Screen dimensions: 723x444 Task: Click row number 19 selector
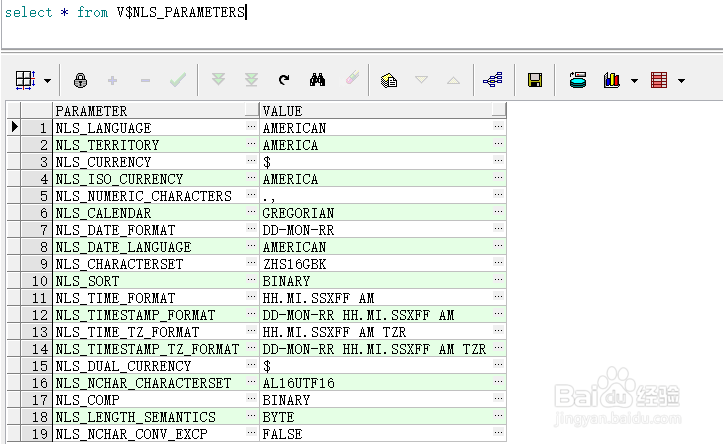(x=36, y=434)
